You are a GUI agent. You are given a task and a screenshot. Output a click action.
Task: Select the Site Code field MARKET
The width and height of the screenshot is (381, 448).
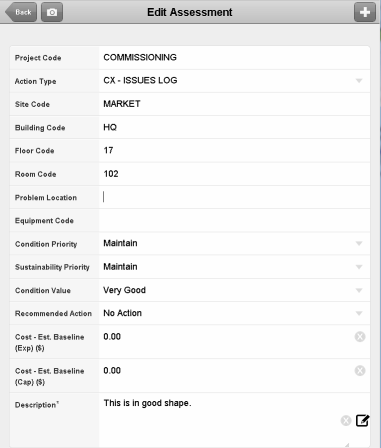tap(234, 104)
